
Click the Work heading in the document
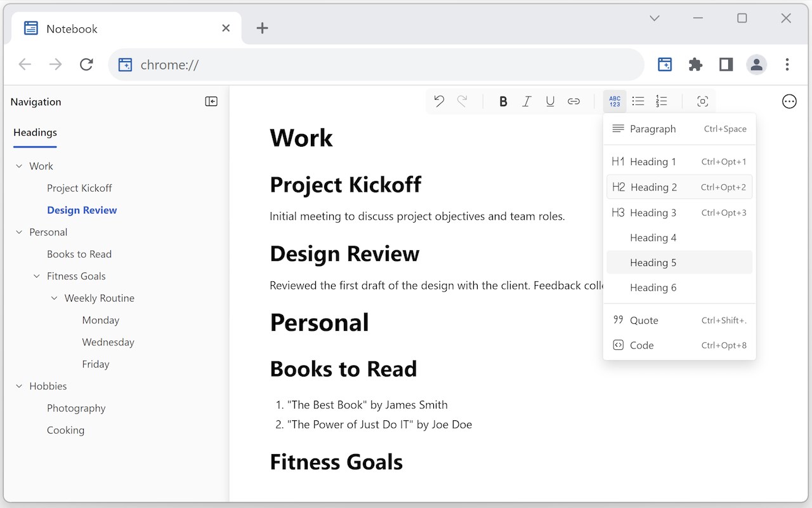pyautogui.click(x=301, y=138)
